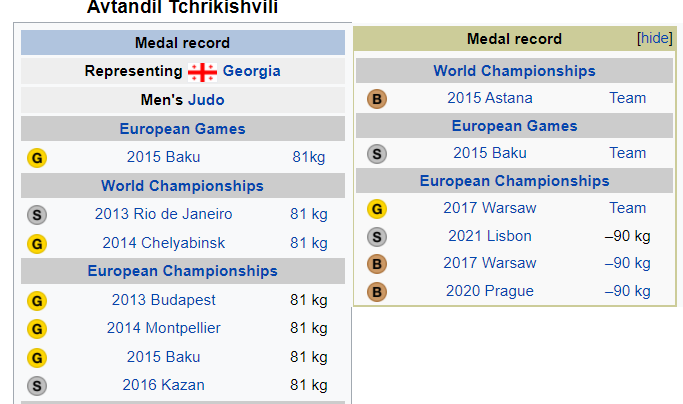Click gold medal icon beside 2017 Warsaw Team
This screenshot has height=404, width=683.
[376, 209]
